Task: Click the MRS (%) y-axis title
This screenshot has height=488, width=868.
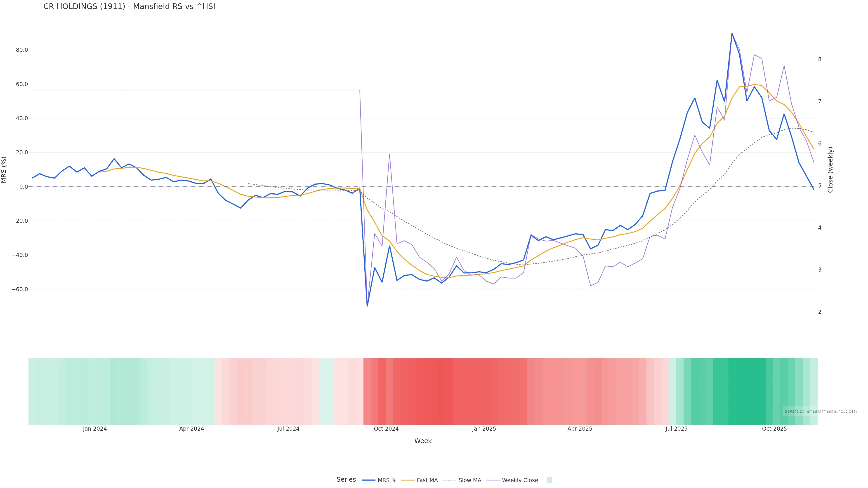Action: [4, 170]
